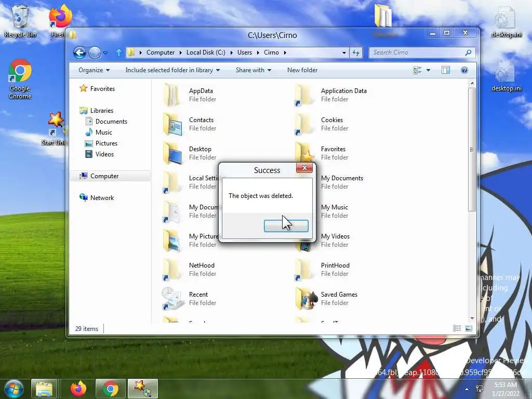Select the PrintHood folder shortcut icon
The width and height of the screenshot is (532, 399).
point(303,270)
